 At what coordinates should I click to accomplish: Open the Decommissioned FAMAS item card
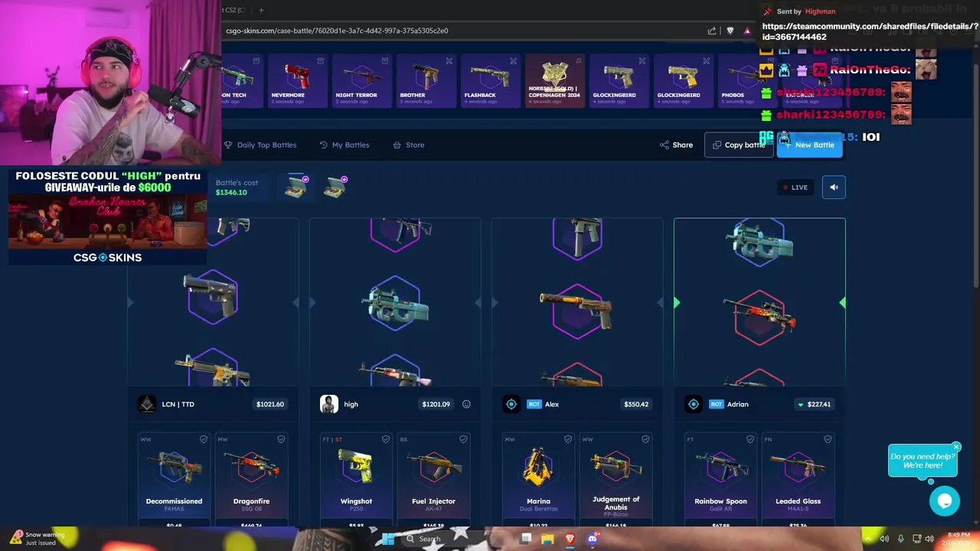[175, 480]
